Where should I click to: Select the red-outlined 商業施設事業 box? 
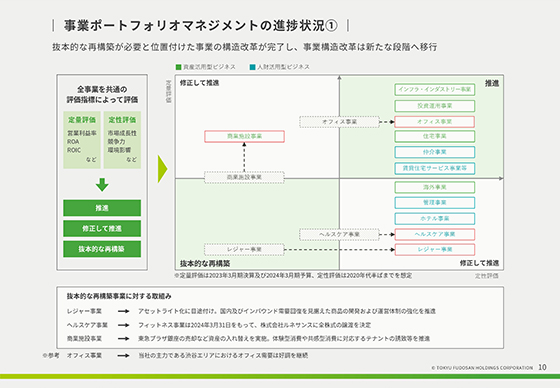[244, 136]
